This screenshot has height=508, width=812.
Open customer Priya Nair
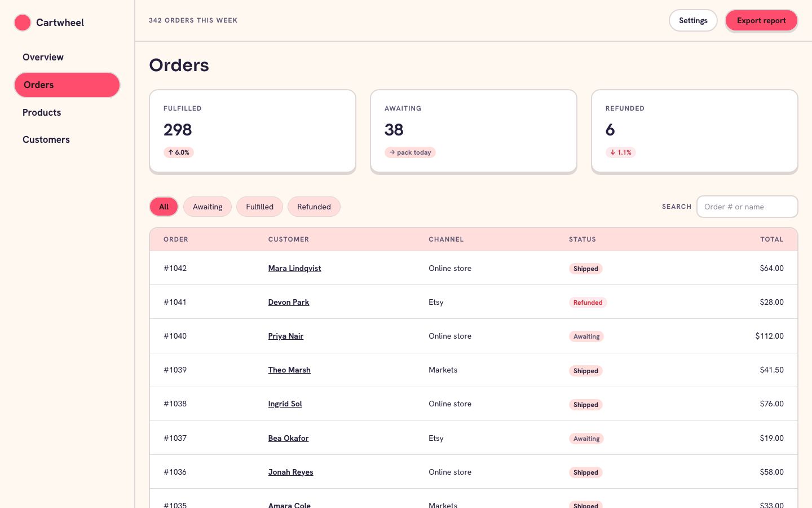(x=286, y=336)
